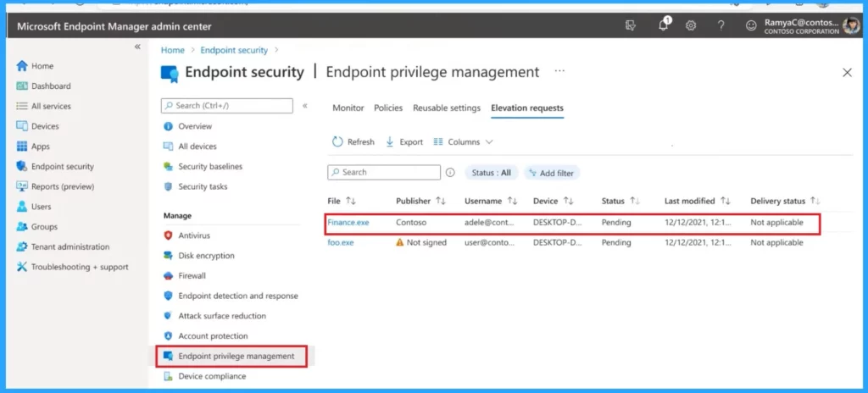Click the Add filter button
Image resolution: width=868 pixels, height=393 pixels.
551,173
